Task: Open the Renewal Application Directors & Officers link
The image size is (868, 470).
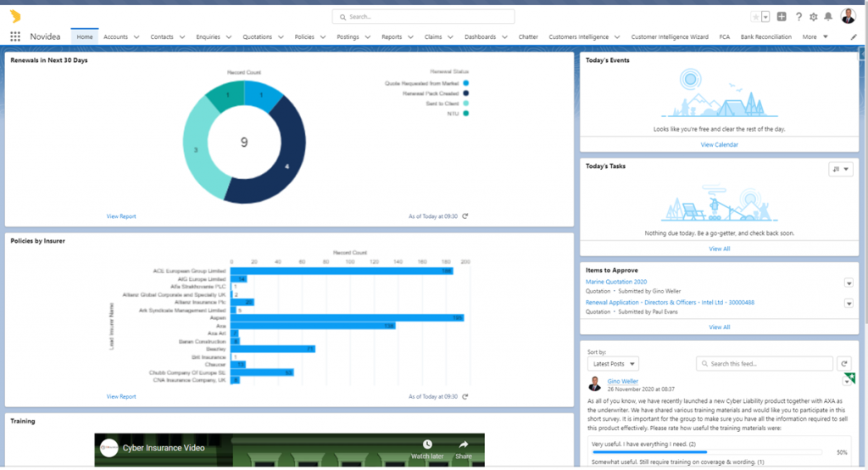Action: click(670, 303)
